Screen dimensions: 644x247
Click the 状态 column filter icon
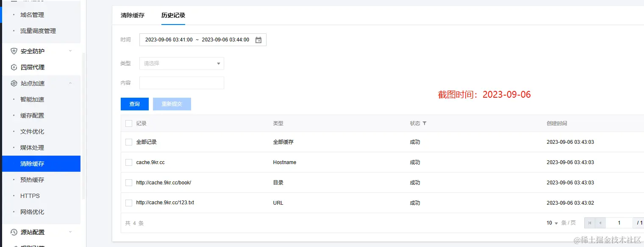[x=425, y=124]
